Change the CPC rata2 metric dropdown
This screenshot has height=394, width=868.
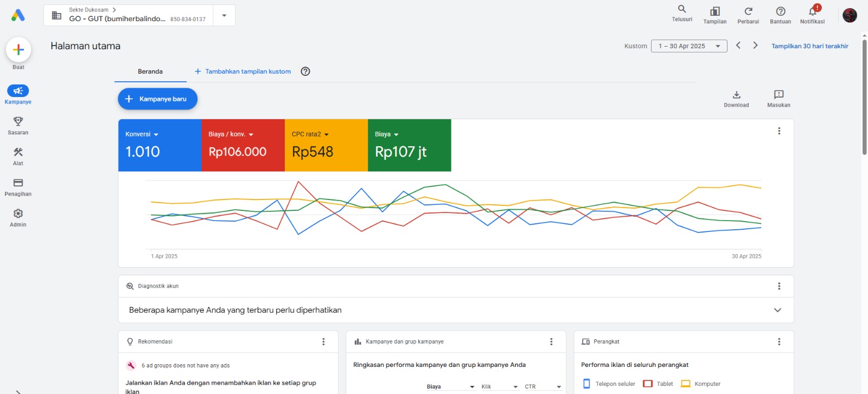pyautogui.click(x=310, y=134)
